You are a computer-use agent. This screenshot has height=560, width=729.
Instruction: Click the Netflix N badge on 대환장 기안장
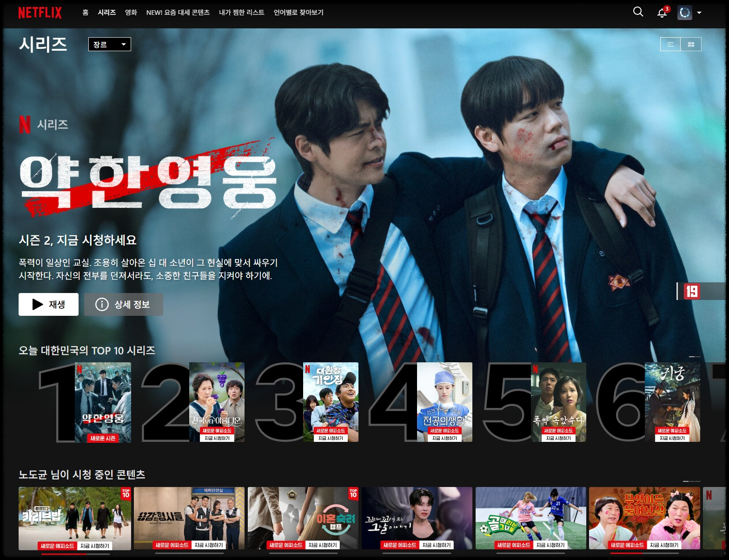pos(307,369)
